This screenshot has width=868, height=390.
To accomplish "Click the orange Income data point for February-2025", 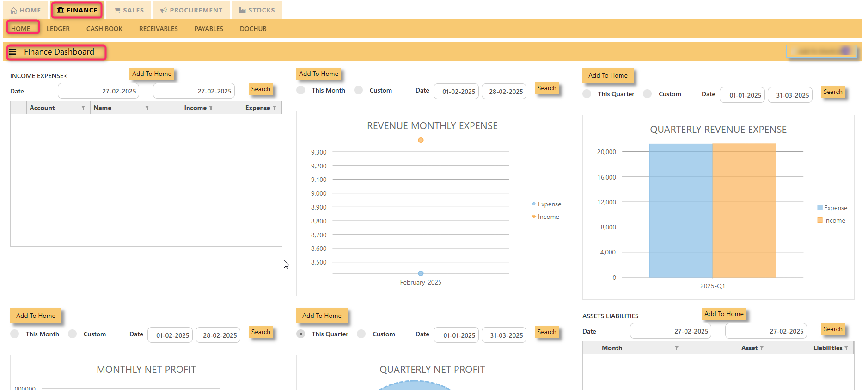I will pyautogui.click(x=421, y=140).
